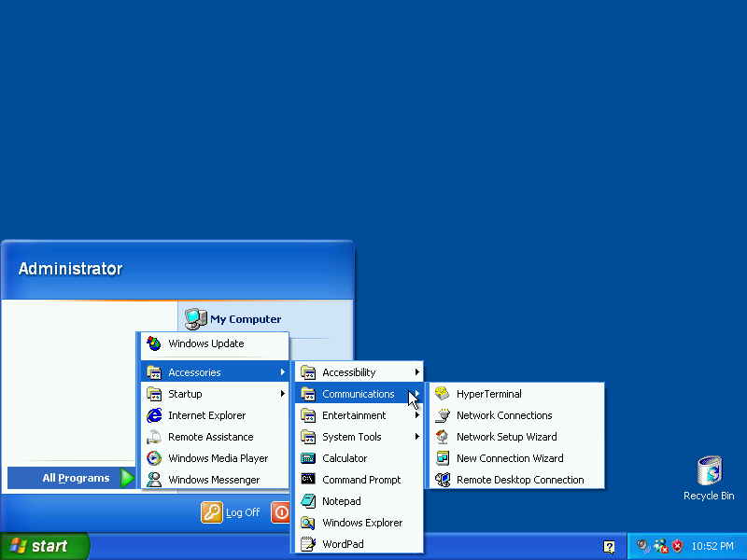Launch the Network Setup Wizard icon
This screenshot has width=747, height=560.
442,437
